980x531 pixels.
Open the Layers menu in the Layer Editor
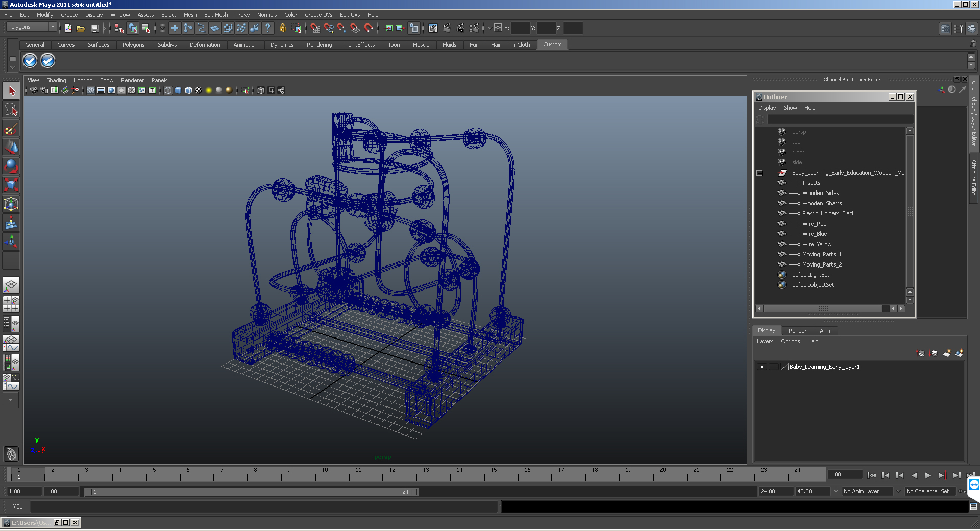(765, 341)
